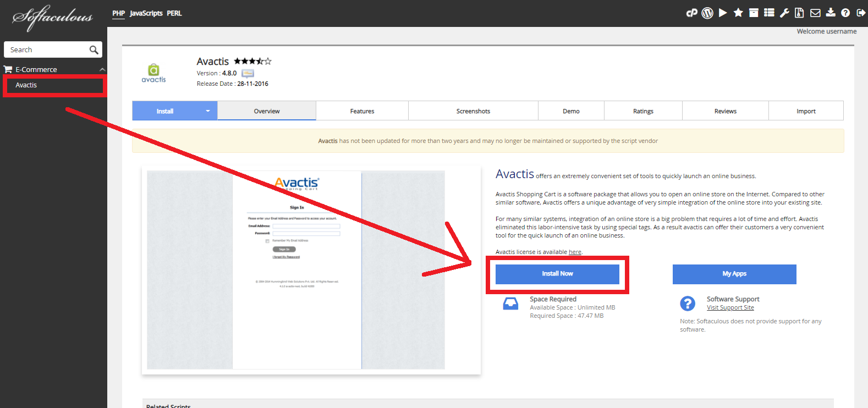Follow the Visit Support Site link
Screen dimensions: 868x408
[730, 308]
